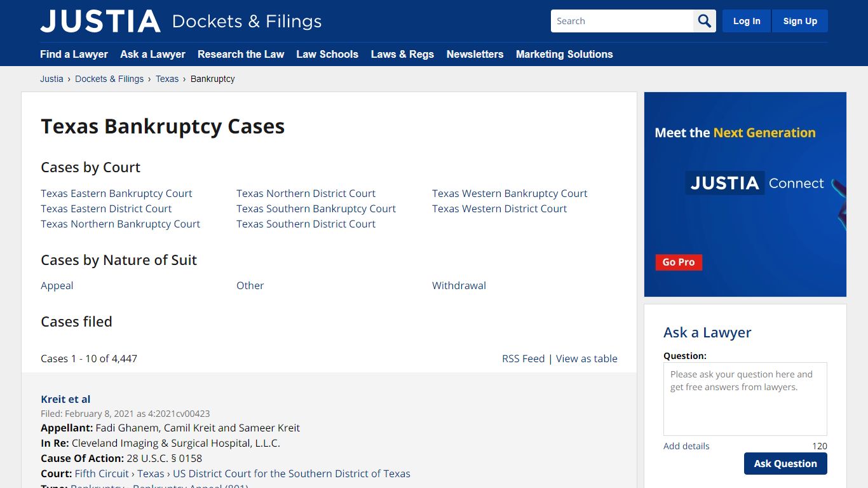This screenshot has width=868, height=488.
Task: Filter cases by Other nature
Action: (x=250, y=285)
